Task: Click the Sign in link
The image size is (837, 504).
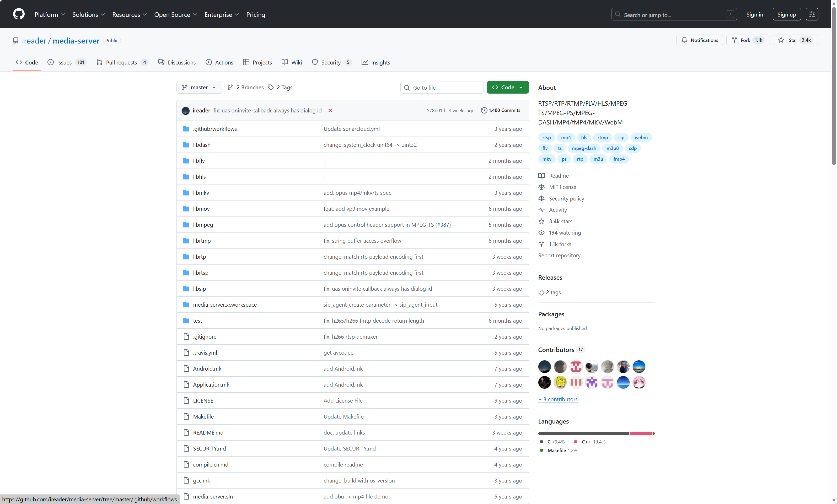Action: (754, 15)
